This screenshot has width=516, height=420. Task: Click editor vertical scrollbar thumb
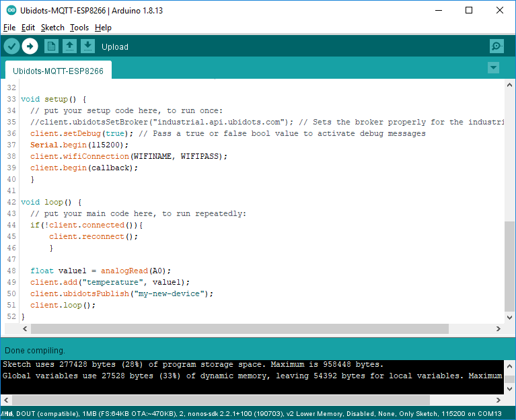coord(509,267)
